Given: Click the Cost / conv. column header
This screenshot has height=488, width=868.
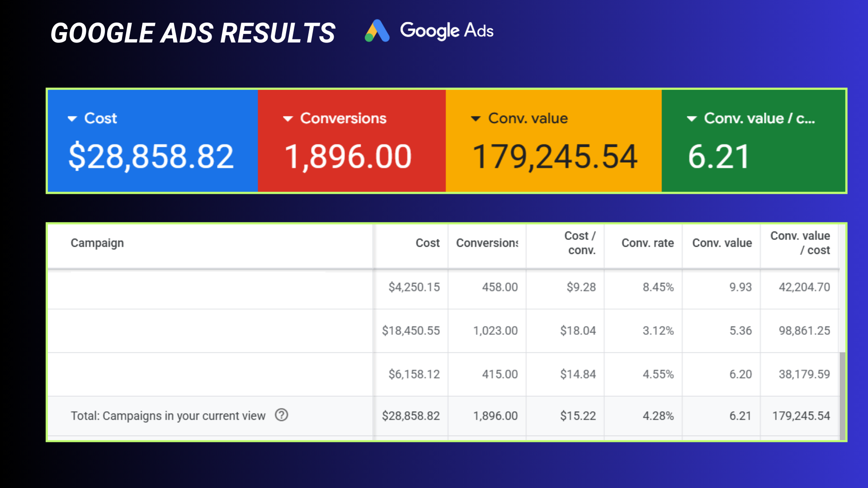Looking at the screenshot, I should [580, 243].
